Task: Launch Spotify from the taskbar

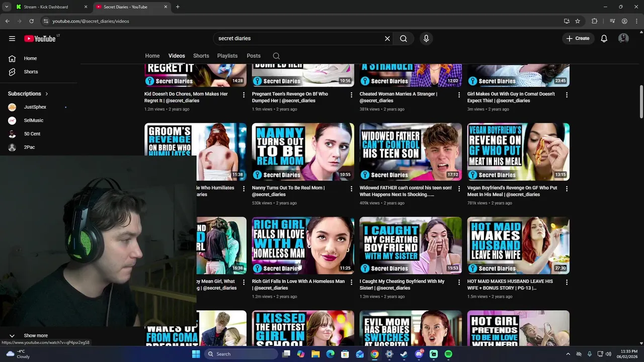Action: (x=448, y=354)
